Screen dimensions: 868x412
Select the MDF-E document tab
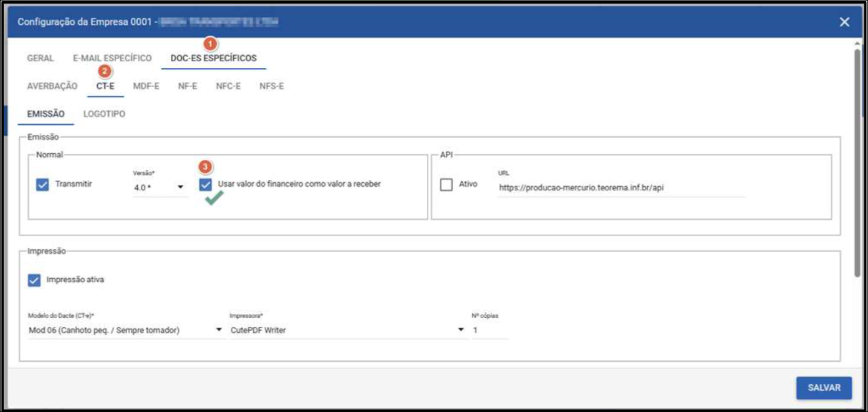[146, 86]
